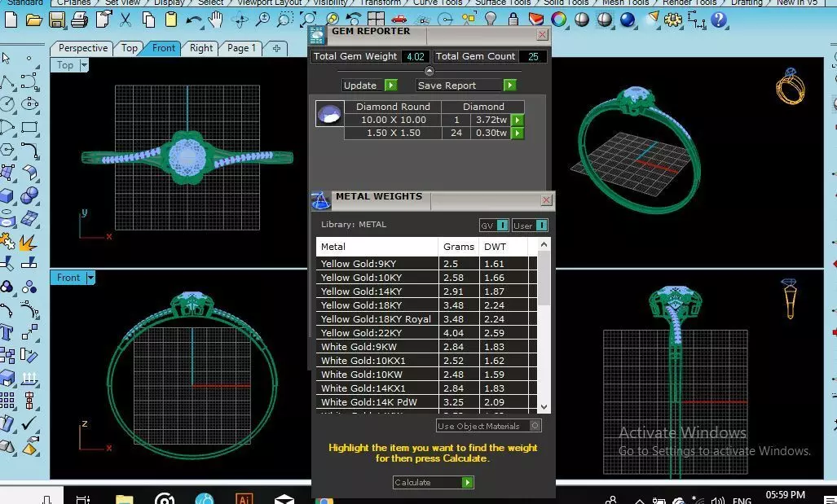Viewport: 837px width, 504px height.
Task: Open File Explorer from the taskbar
Action: click(124, 499)
